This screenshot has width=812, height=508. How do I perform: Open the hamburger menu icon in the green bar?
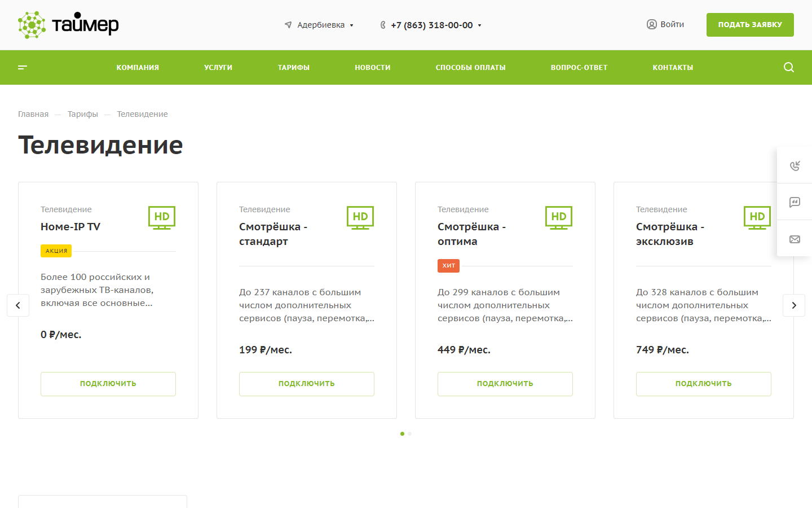pyautogui.click(x=23, y=67)
